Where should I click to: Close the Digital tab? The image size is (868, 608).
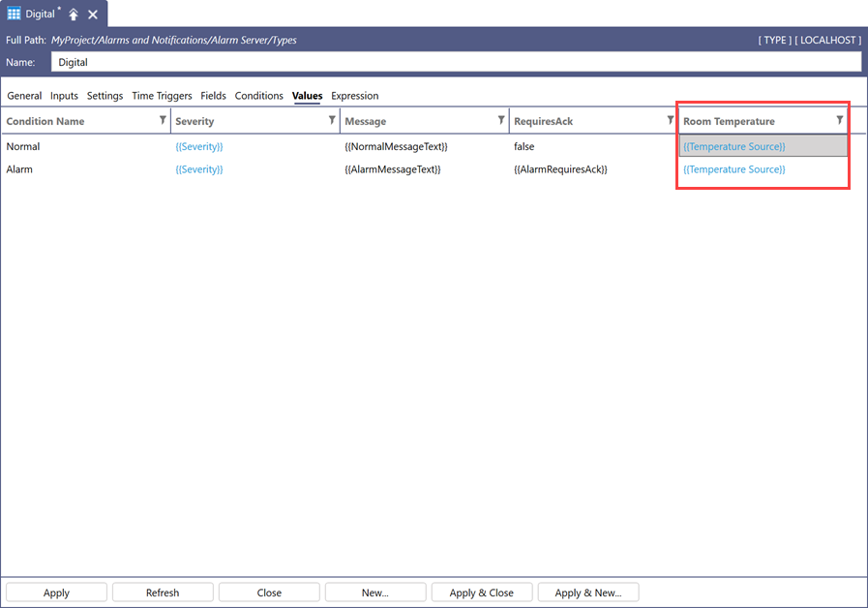pyautogui.click(x=93, y=15)
